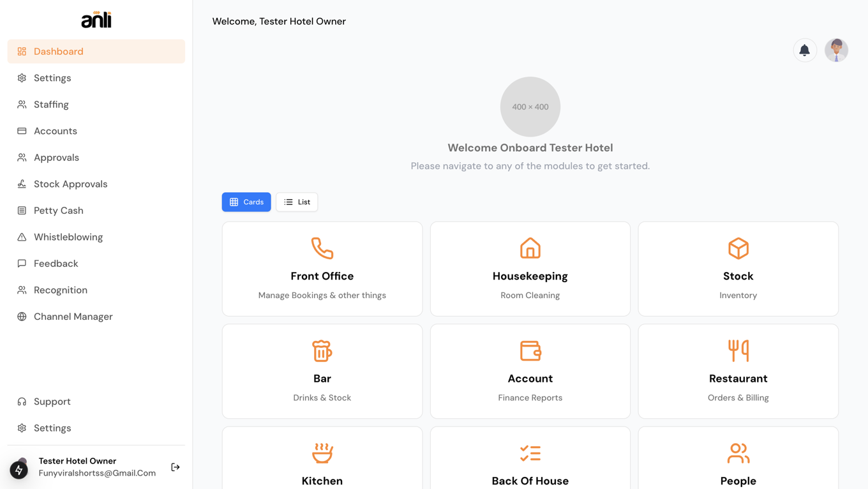
Task: Open Support from the sidebar
Action: [96, 402]
